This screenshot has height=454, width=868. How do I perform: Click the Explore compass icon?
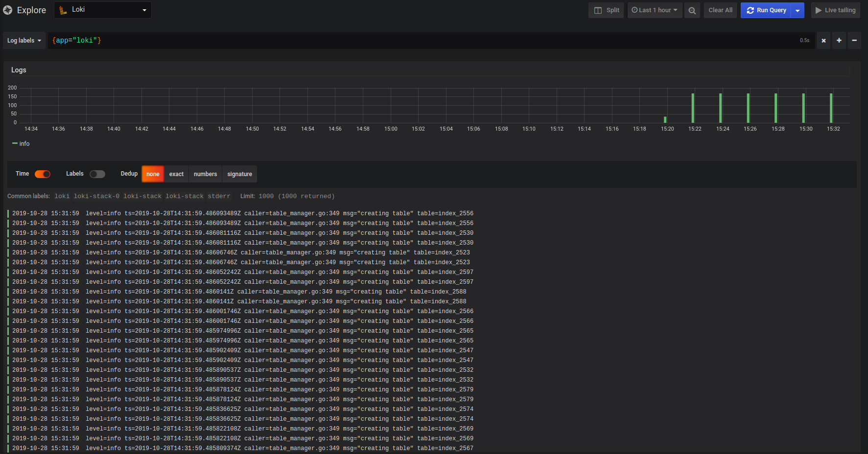pyautogui.click(x=8, y=10)
